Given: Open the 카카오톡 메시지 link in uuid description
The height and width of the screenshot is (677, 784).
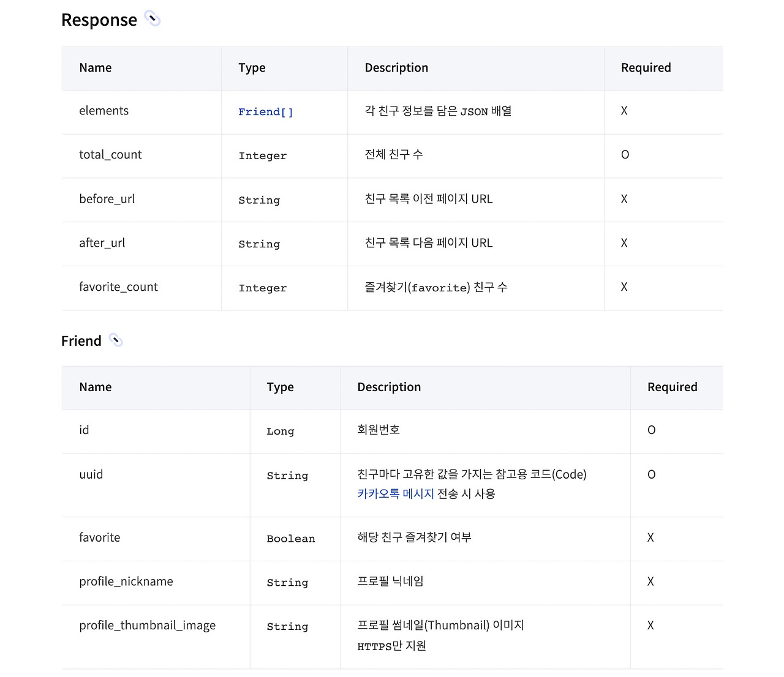Looking at the screenshot, I should coord(395,493).
